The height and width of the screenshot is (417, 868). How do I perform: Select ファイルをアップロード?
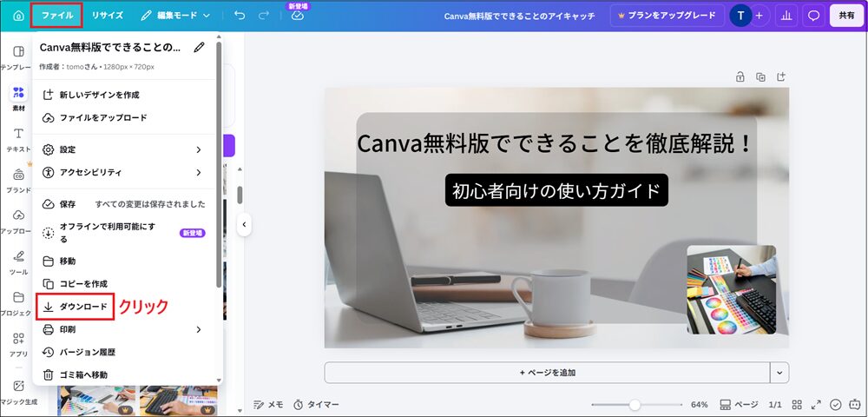pyautogui.click(x=123, y=118)
